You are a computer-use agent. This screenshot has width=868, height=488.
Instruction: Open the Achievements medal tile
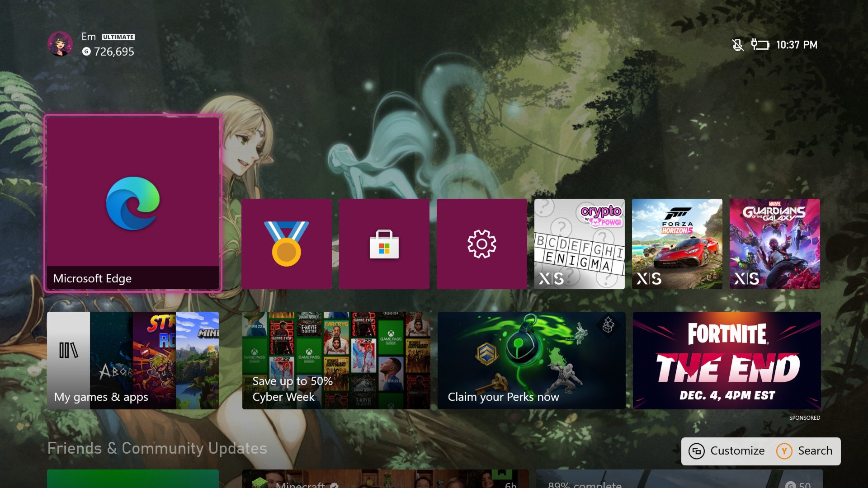[x=287, y=244]
